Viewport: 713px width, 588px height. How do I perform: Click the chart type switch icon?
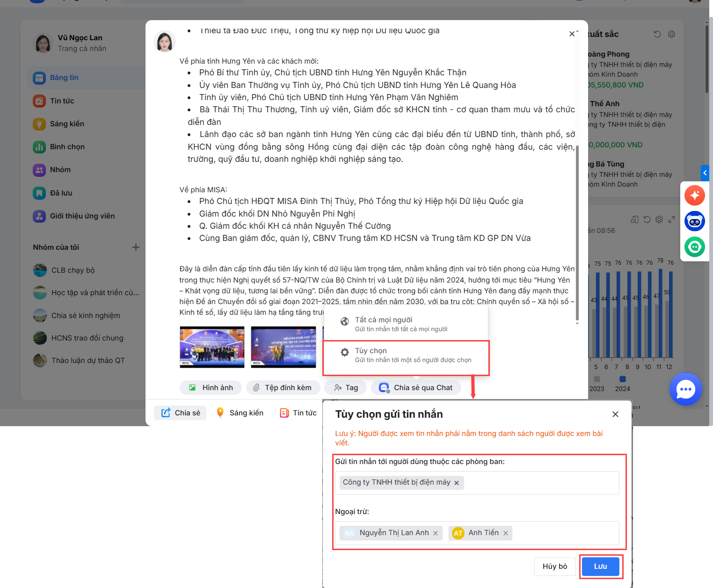point(635,219)
